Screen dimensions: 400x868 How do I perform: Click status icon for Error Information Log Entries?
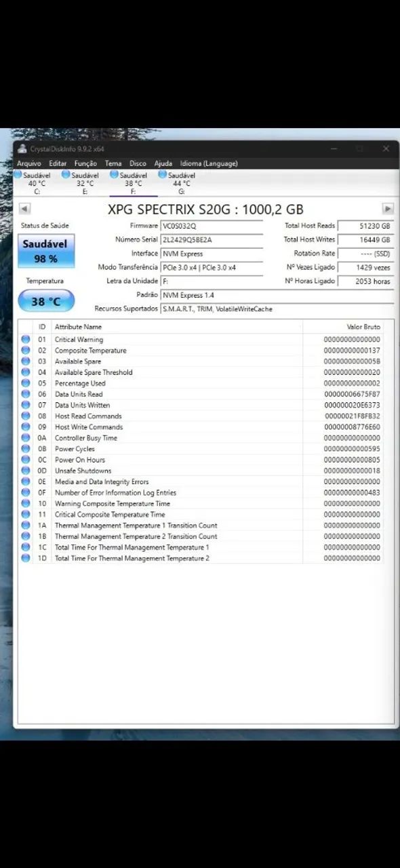[x=26, y=492]
